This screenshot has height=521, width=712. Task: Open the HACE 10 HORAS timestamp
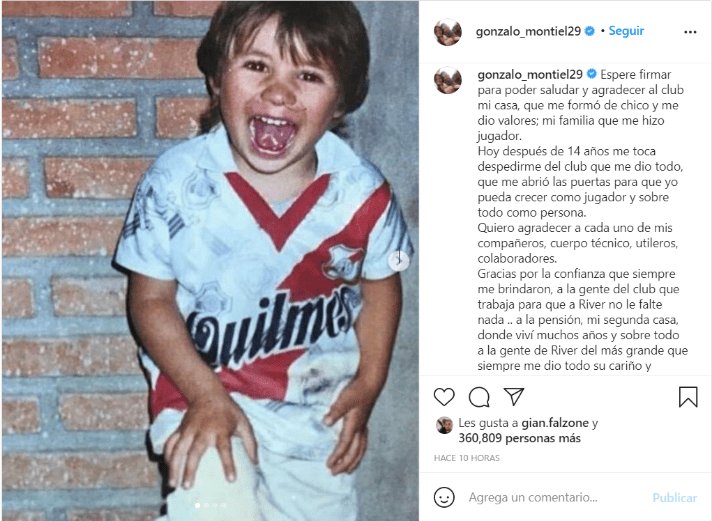coord(467,458)
